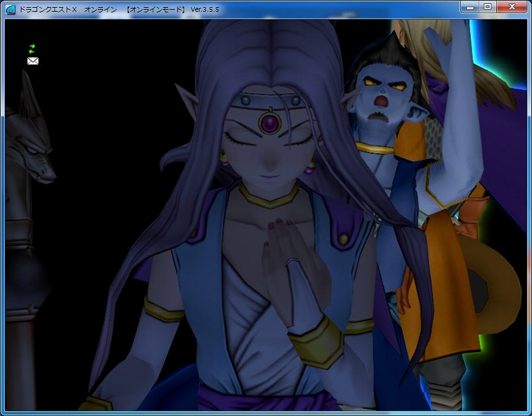The image size is (532, 416).
Task: Maximize the Dragon Quest X window
Action: (487, 7)
